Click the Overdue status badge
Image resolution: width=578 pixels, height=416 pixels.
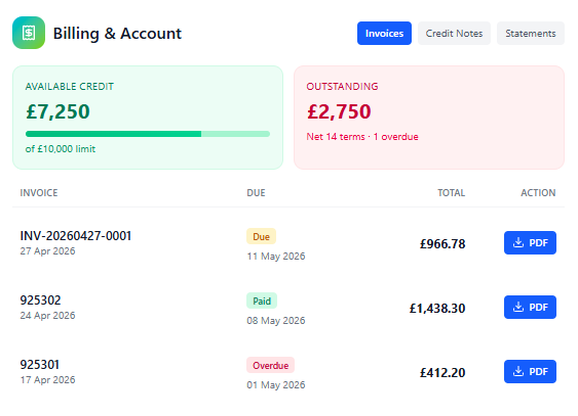(x=271, y=366)
